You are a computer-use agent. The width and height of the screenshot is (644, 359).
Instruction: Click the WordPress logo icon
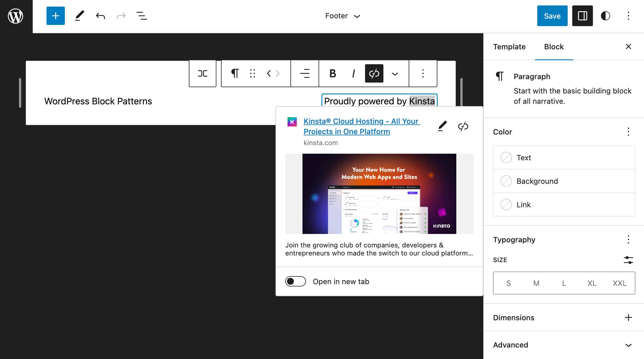pos(15,16)
